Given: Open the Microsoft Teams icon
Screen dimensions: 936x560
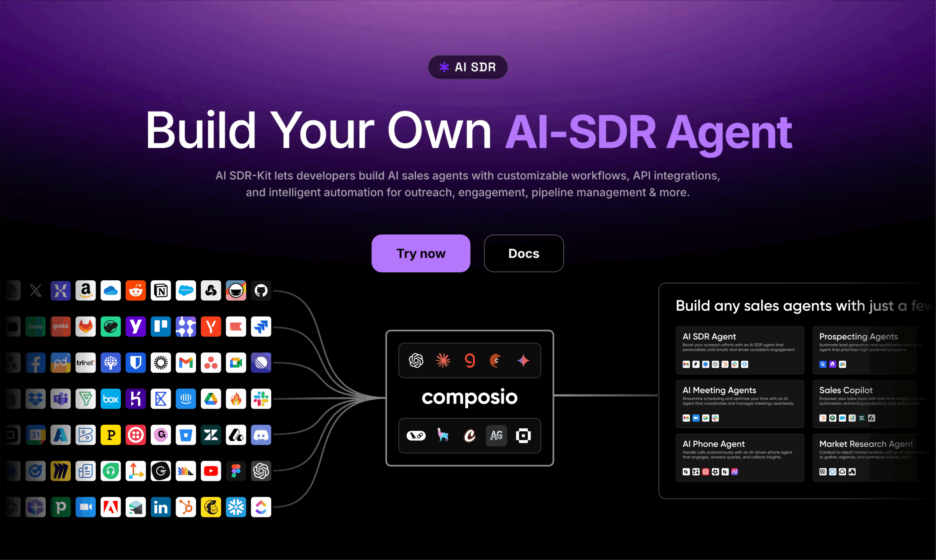Looking at the screenshot, I should click(61, 399).
